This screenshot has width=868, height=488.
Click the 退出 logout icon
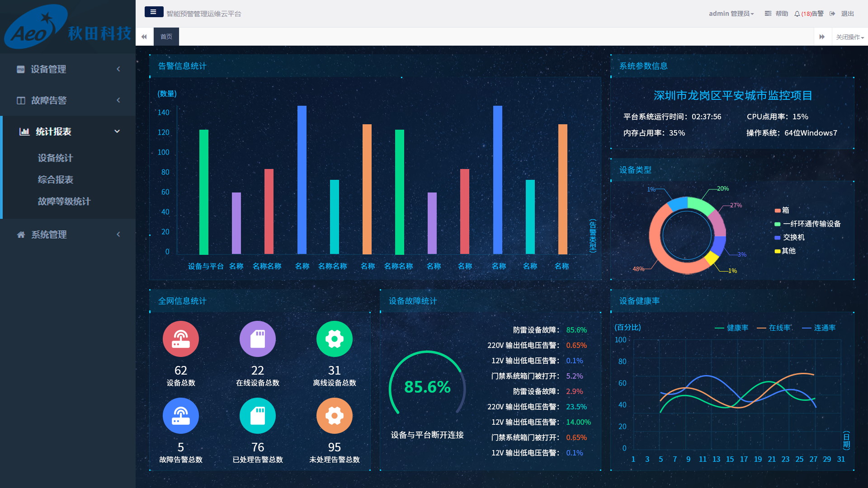[832, 14]
